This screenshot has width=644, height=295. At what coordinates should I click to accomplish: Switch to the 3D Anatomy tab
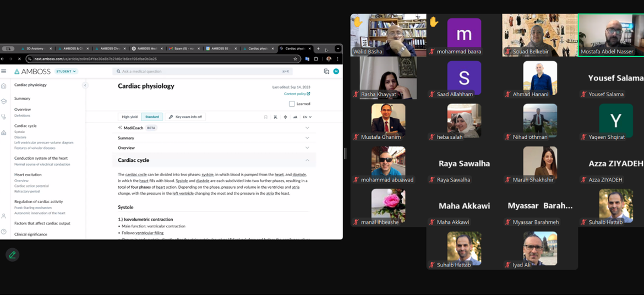click(x=36, y=48)
